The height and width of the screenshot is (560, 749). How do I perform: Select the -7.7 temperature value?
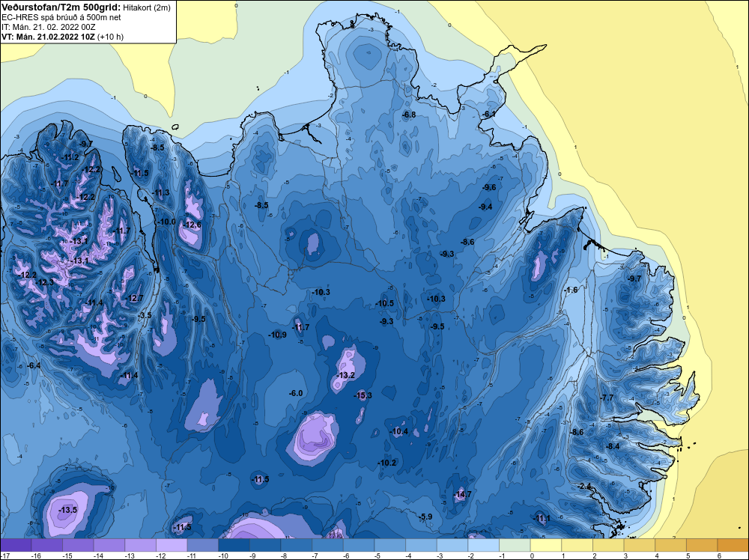[x=607, y=398]
